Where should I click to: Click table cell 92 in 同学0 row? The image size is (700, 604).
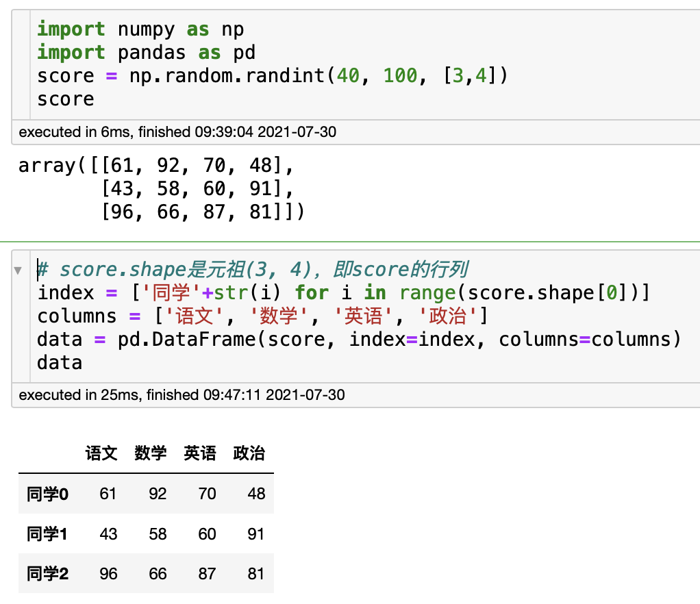point(158,494)
